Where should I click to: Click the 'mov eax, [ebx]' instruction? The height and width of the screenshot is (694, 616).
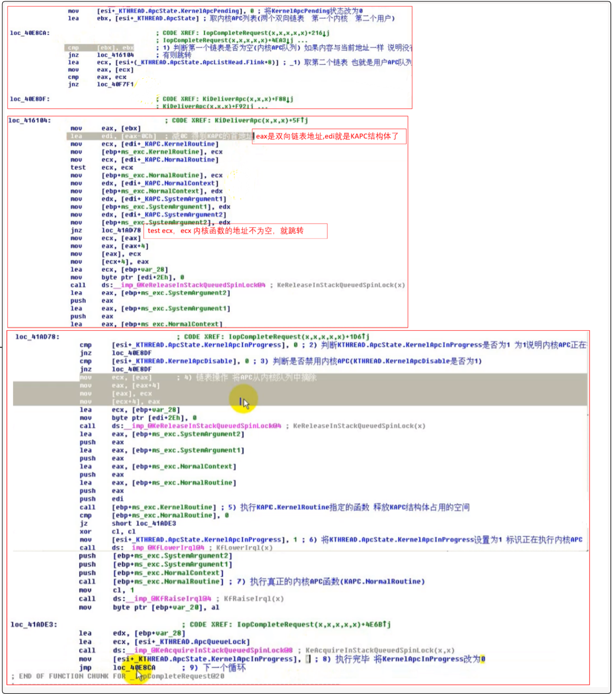click(106, 128)
